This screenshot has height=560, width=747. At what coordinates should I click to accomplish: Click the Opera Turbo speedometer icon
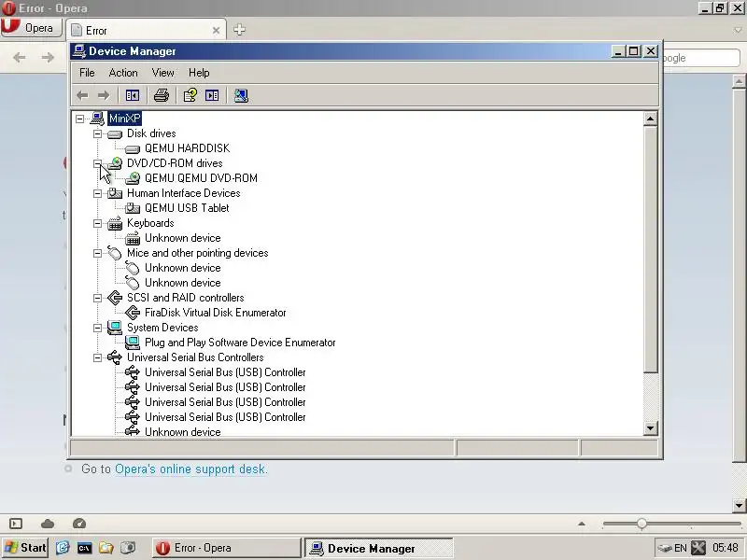coord(79,524)
